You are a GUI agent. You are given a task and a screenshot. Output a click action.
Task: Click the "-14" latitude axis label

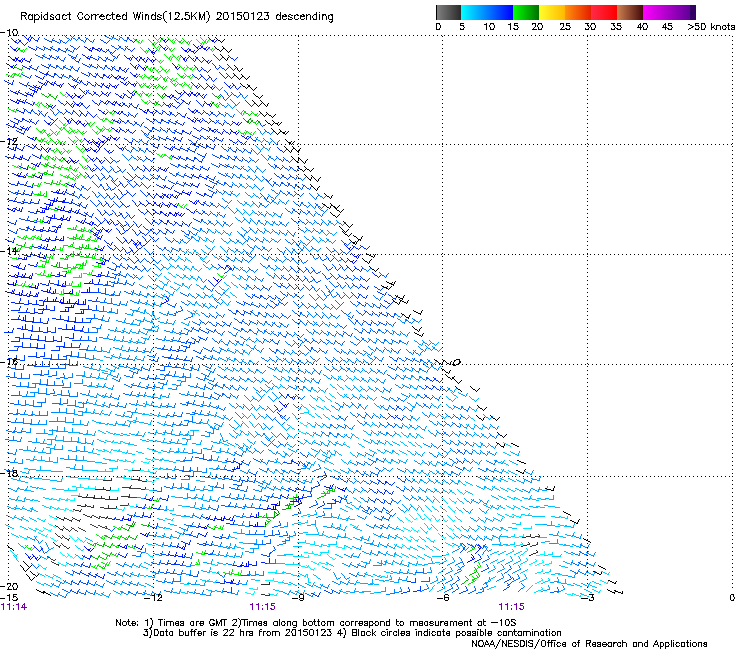9,251
